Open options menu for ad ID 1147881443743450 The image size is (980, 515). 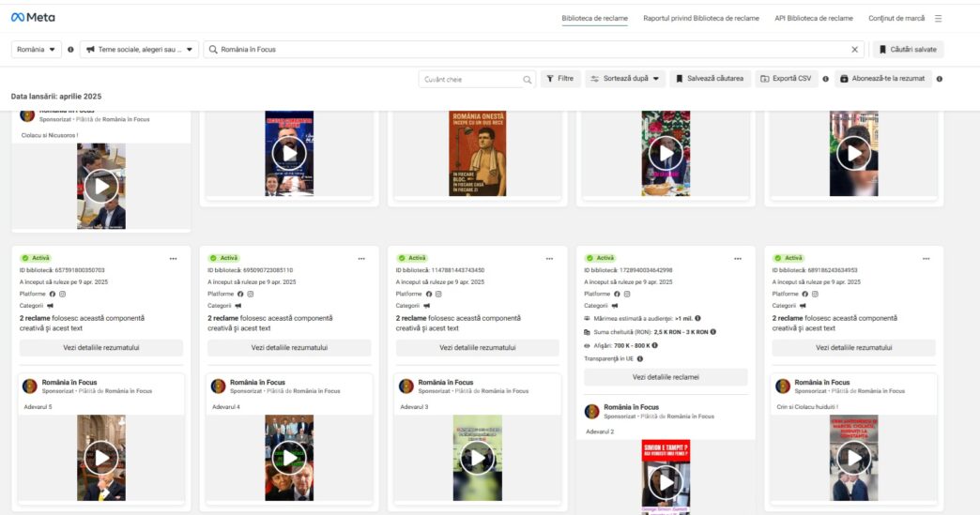[x=549, y=258]
